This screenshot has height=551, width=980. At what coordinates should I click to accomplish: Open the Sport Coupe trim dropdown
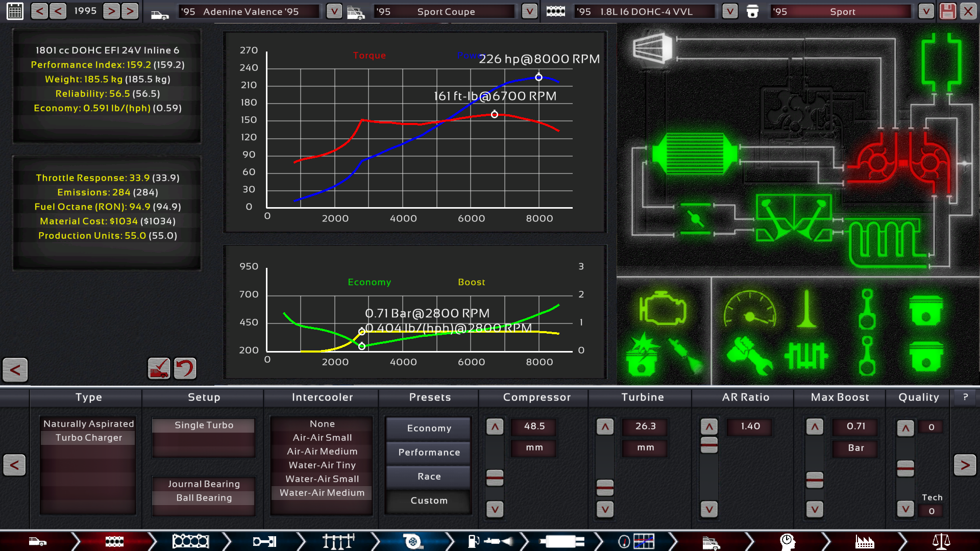click(x=529, y=11)
